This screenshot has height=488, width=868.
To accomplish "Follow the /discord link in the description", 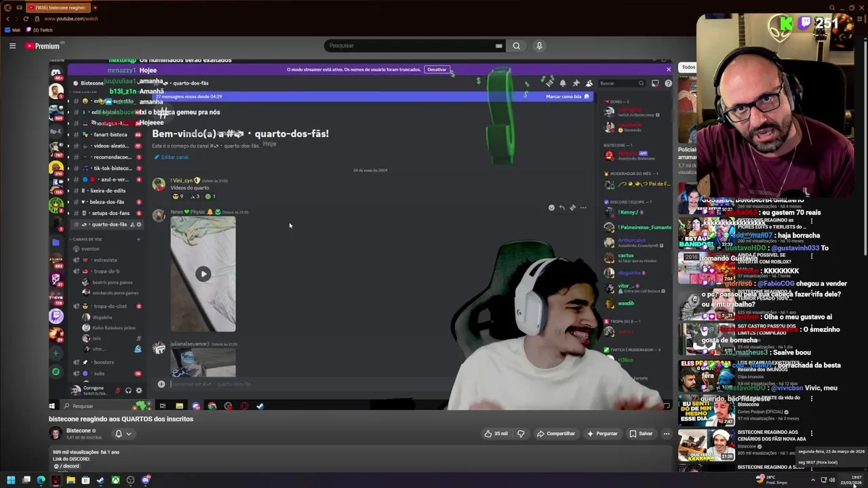I will [66, 466].
